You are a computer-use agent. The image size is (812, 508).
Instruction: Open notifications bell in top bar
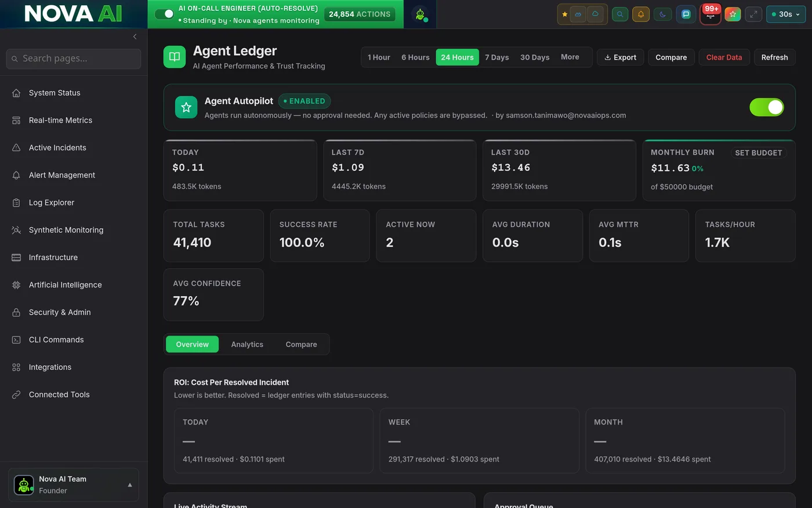point(641,15)
